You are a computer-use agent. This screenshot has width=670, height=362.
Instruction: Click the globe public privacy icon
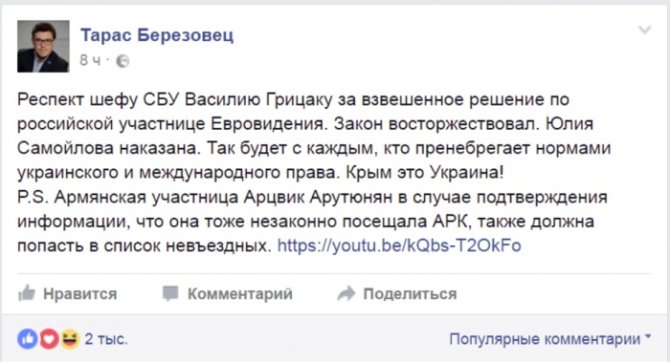[x=123, y=61]
